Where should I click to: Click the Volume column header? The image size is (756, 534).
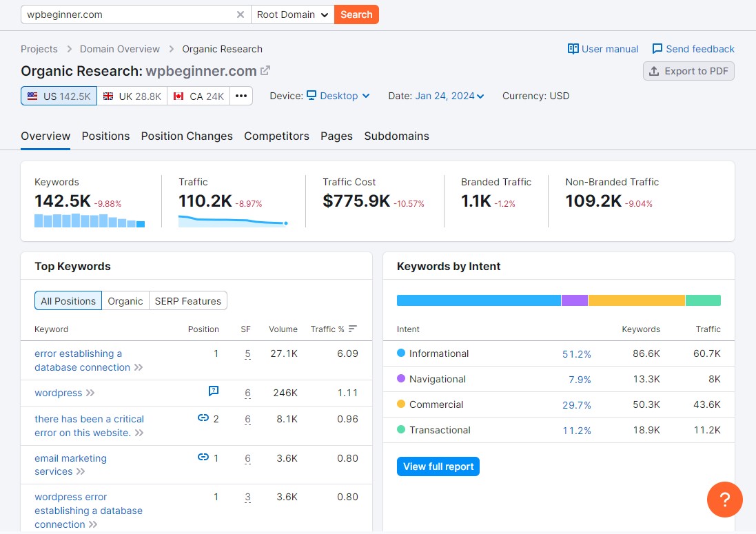tap(283, 329)
